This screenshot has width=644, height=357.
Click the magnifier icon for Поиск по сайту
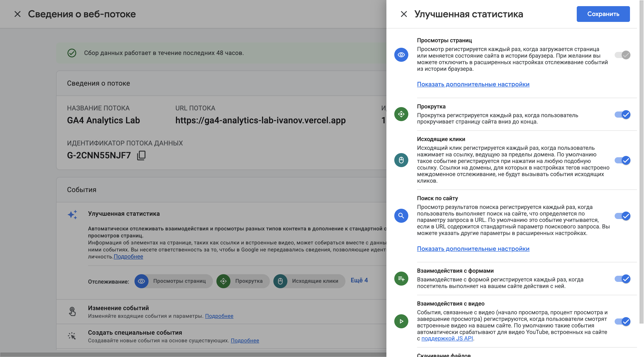click(x=401, y=216)
